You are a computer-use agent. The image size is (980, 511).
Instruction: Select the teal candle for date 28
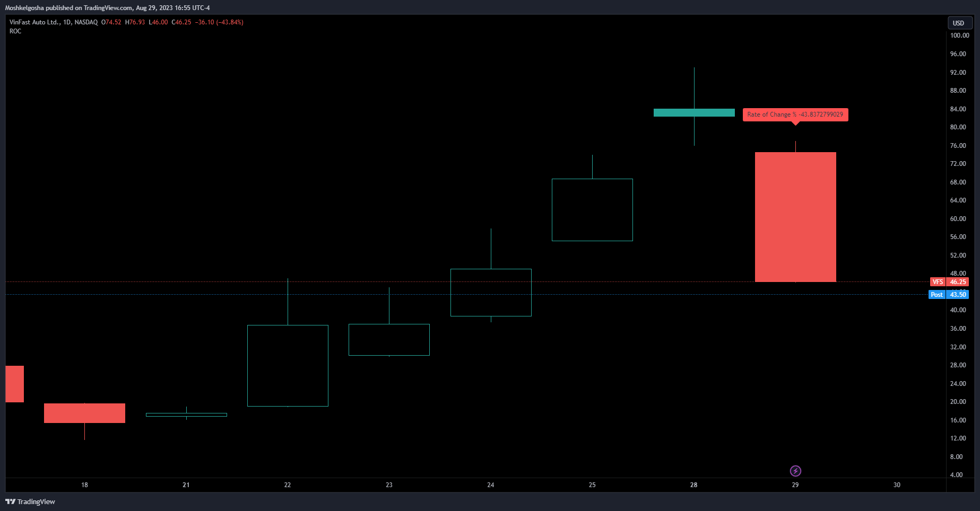694,112
